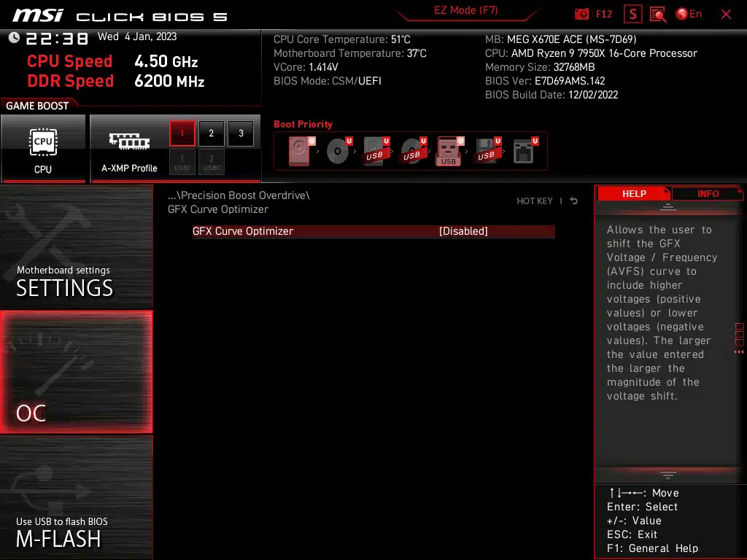Click the BIOS Ver E7D69AMS.142 text
The height and width of the screenshot is (560, 747).
[x=545, y=81]
